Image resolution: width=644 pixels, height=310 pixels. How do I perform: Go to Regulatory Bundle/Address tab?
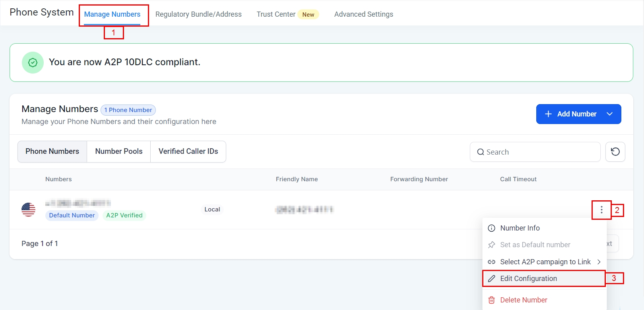click(198, 14)
